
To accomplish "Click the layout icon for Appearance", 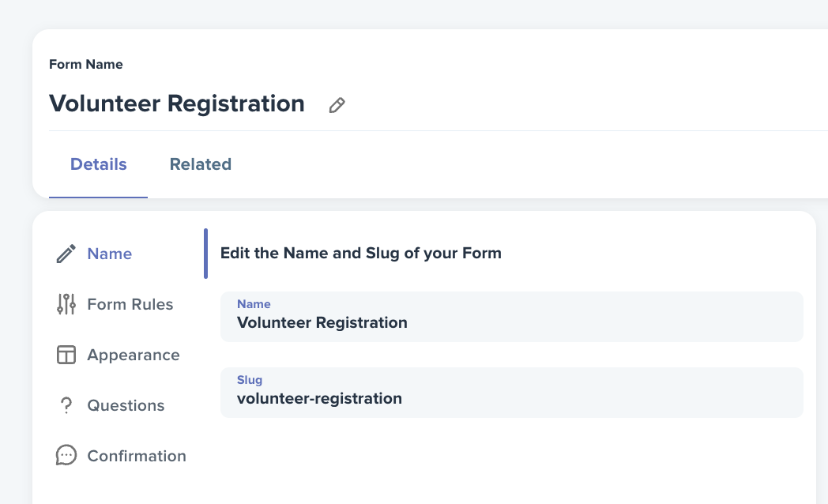I will click(x=66, y=355).
